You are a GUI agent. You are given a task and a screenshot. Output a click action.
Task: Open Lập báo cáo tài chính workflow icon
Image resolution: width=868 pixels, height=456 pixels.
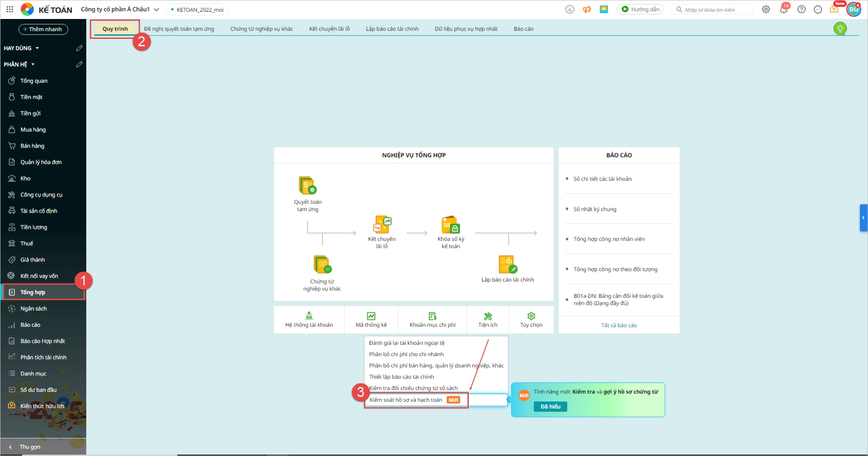508,264
